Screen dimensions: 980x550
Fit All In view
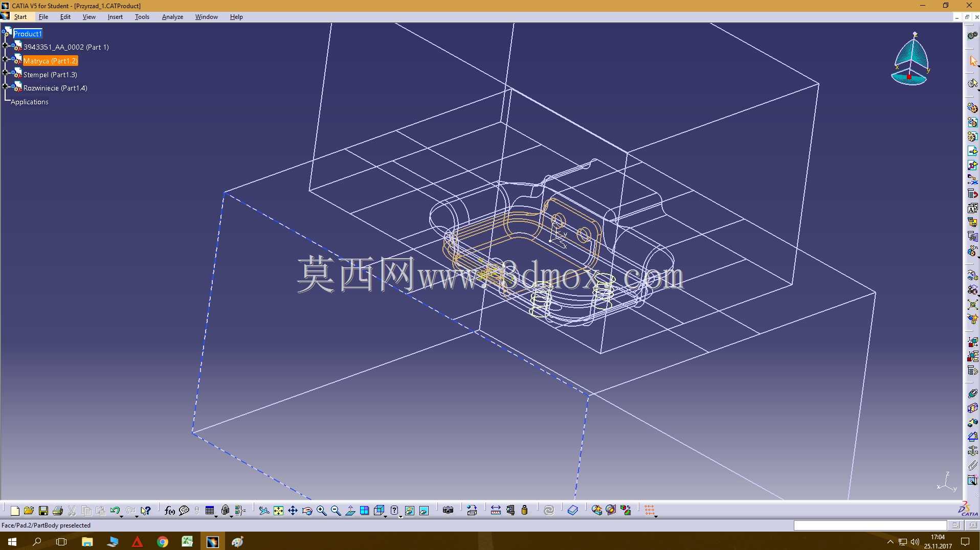coord(278,510)
